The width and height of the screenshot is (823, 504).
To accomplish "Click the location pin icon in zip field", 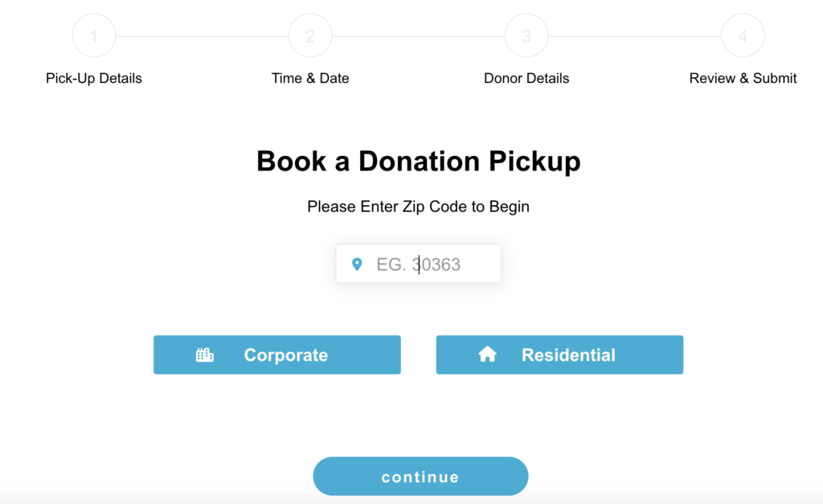I will pyautogui.click(x=357, y=264).
